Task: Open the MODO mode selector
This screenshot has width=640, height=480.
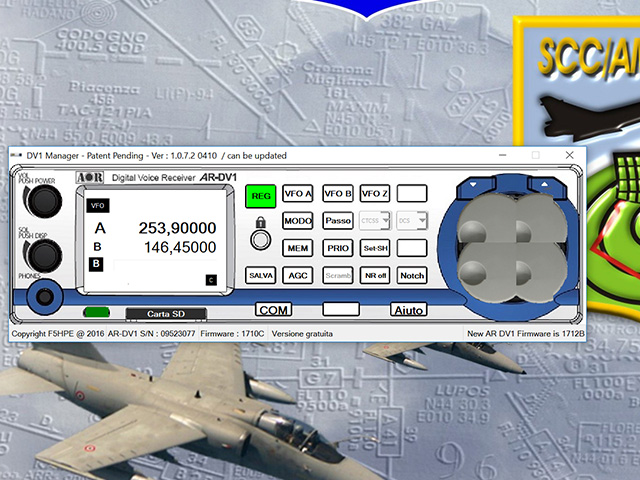Action: tap(298, 221)
